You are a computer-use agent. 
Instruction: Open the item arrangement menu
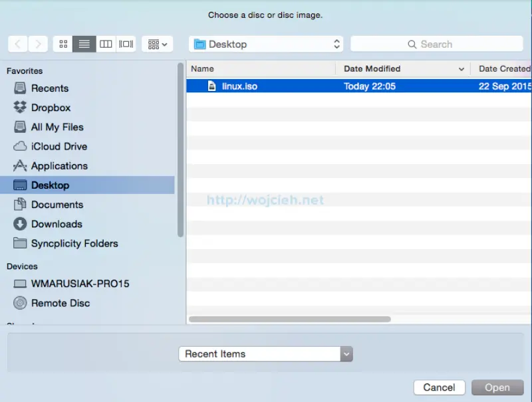(157, 44)
